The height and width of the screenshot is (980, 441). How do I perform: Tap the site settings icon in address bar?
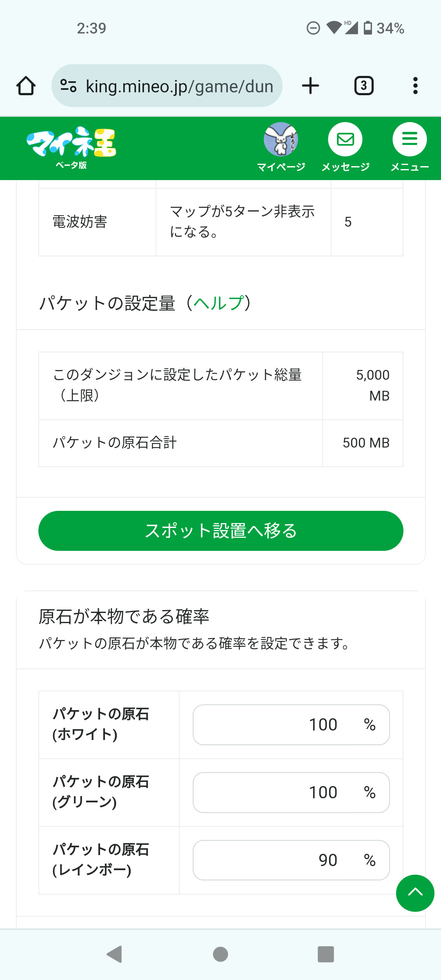tap(68, 86)
